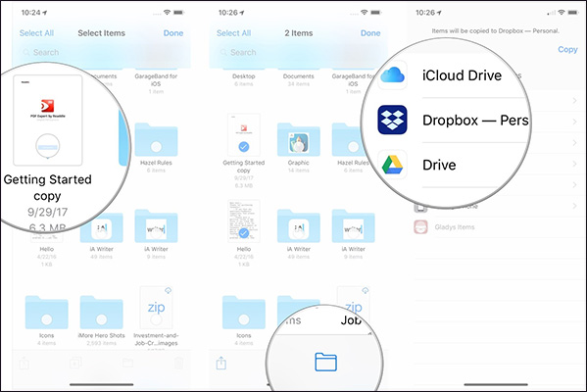Select iA Writer 49 items folder on 2 Items screen
587x392 pixels.
pos(298,225)
